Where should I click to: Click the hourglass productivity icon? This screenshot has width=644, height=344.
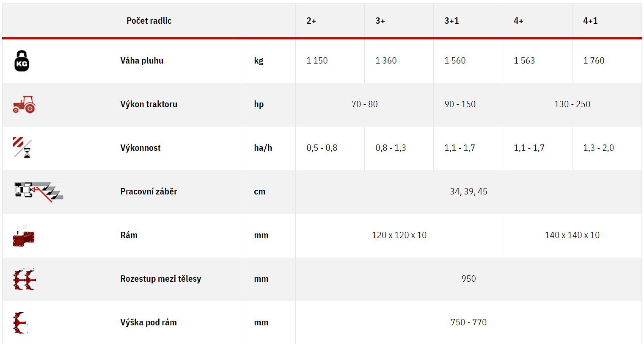22,147
